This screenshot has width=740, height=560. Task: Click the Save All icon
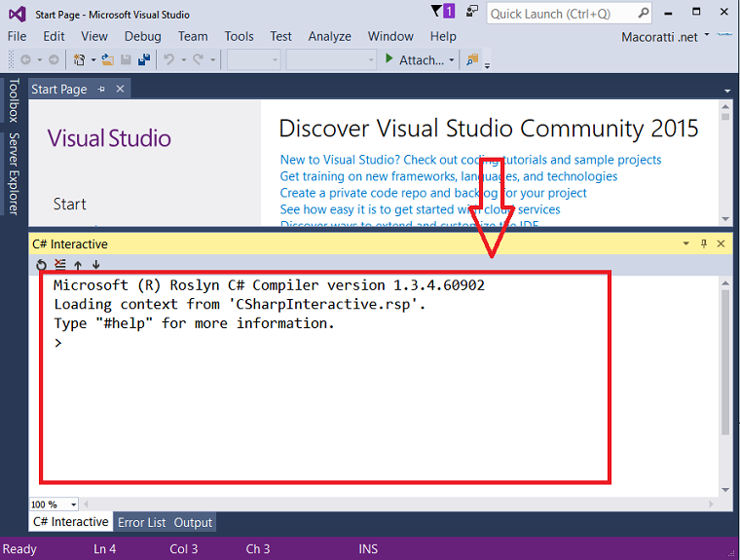point(144,60)
